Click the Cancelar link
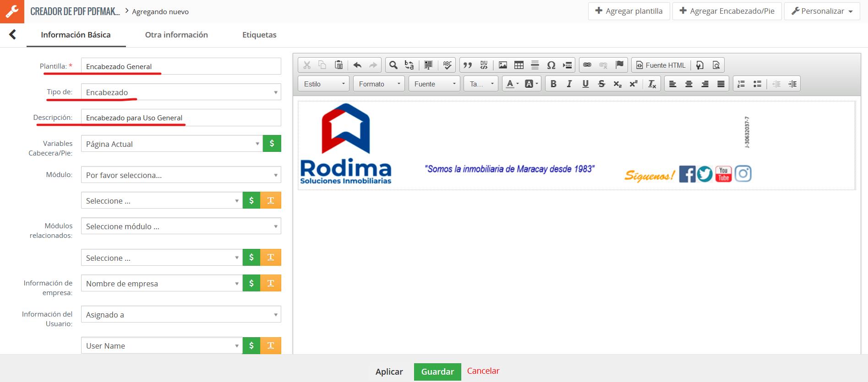This screenshot has height=382, width=868. 483,371
